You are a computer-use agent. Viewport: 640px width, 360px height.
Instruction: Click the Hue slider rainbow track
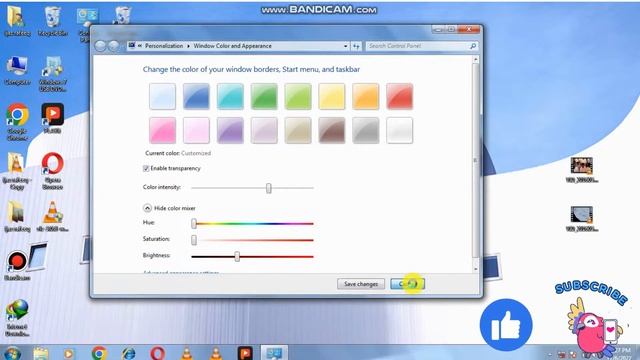(x=252, y=224)
